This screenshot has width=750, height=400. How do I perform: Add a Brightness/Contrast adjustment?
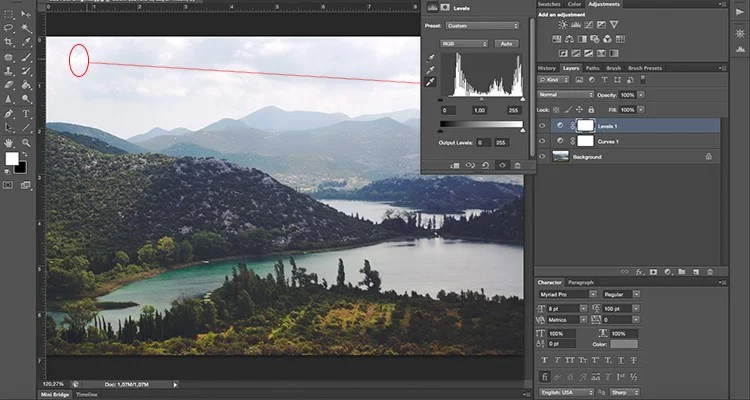[x=563, y=25]
